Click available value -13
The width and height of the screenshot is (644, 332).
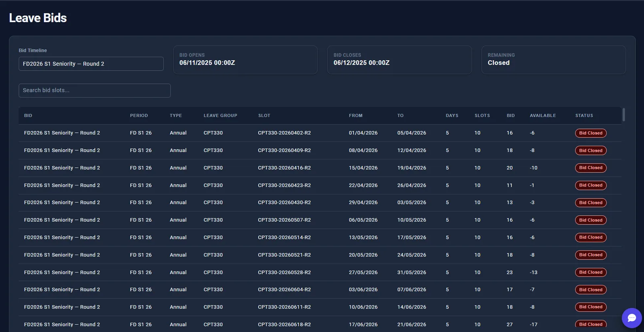point(533,272)
